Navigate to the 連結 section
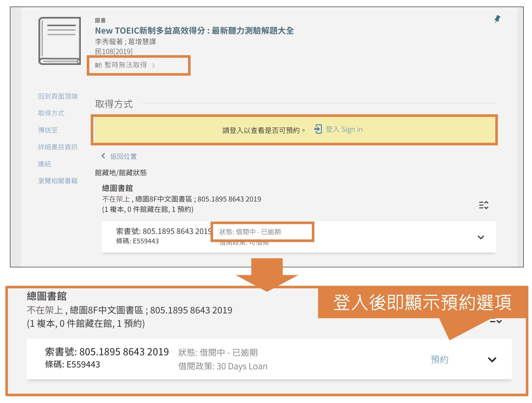The image size is (532, 403). click(x=44, y=164)
